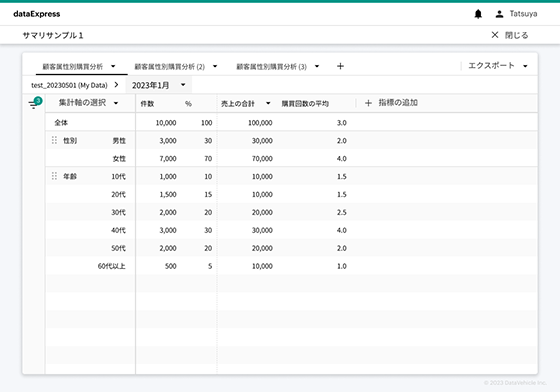
Task: Click the 70,000 sales cell for 女性
Action: pos(262,159)
